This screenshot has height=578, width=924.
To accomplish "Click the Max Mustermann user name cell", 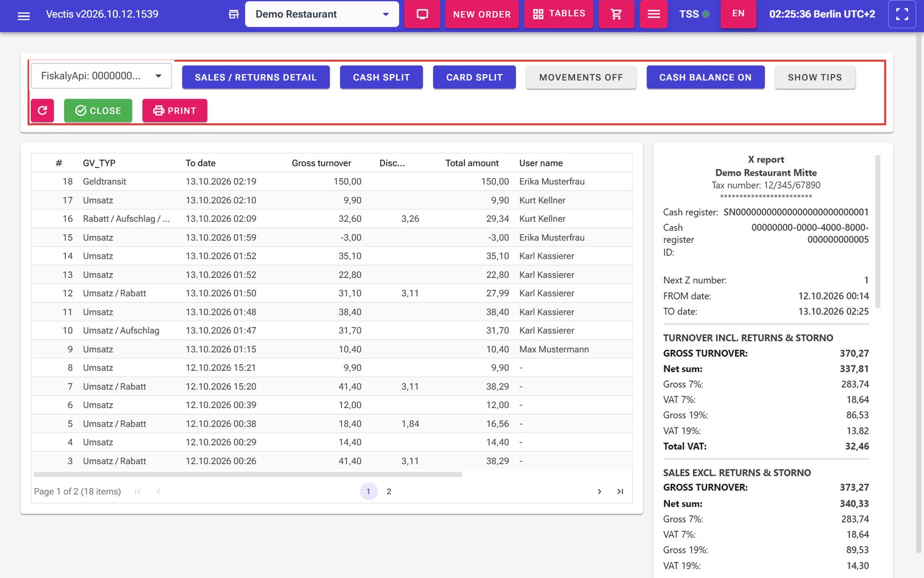I will pos(554,349).
